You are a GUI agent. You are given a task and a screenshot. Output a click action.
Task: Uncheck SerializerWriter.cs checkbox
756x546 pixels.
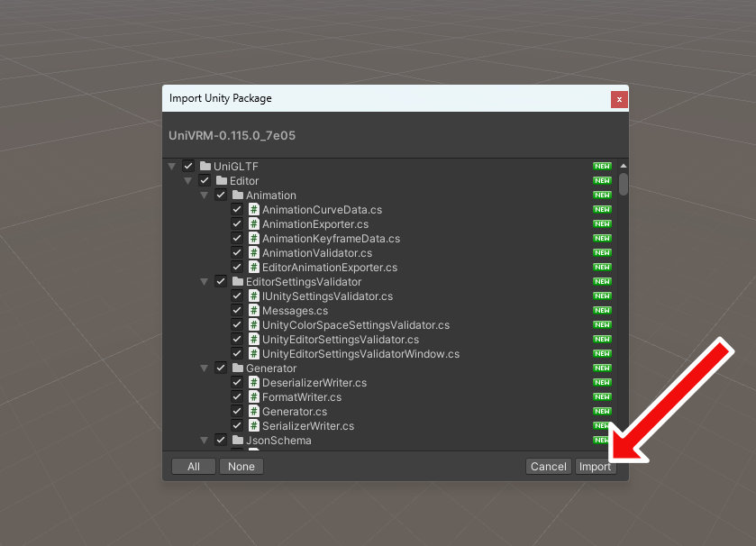pyautogui.click(x=237, y=426)
